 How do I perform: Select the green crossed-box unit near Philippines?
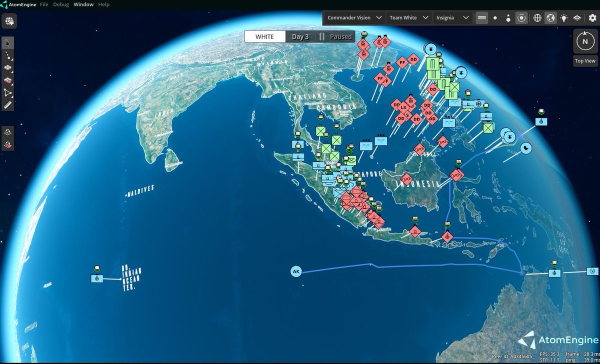tap(488, 127)
